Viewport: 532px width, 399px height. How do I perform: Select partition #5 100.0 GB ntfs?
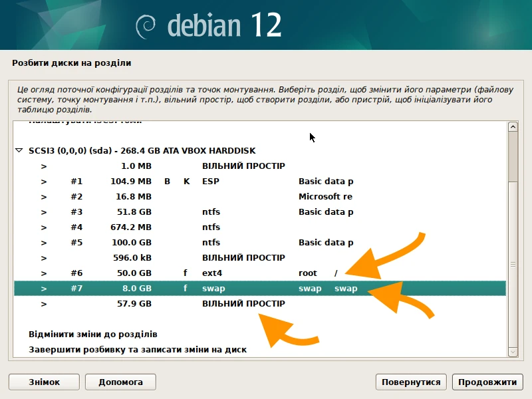point(260,242)
